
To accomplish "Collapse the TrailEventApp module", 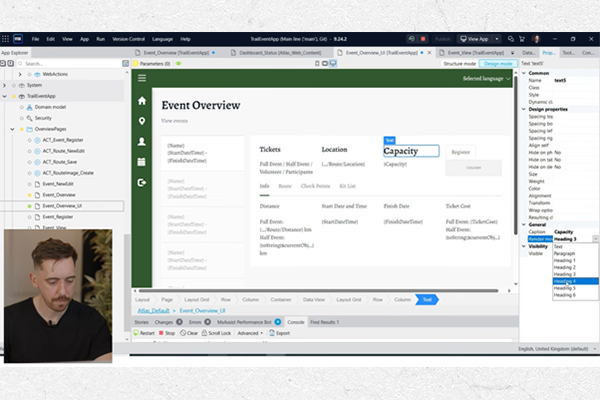I will pos(4,96).
